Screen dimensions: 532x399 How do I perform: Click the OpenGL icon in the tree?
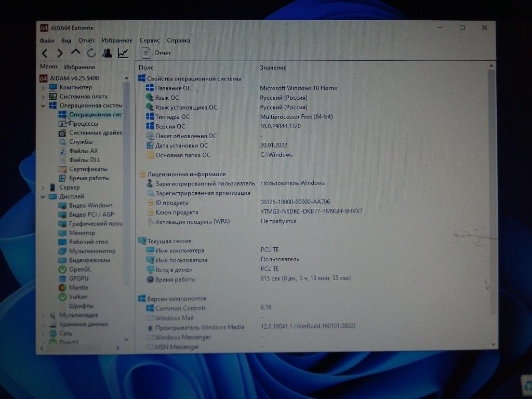point(62,270)
